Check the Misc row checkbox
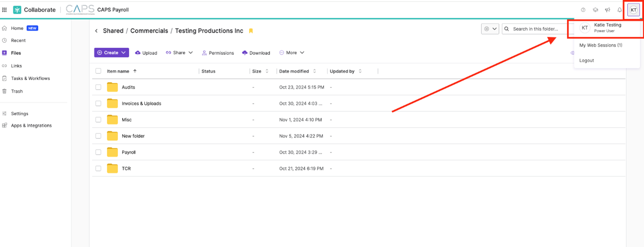 point(98,119)
